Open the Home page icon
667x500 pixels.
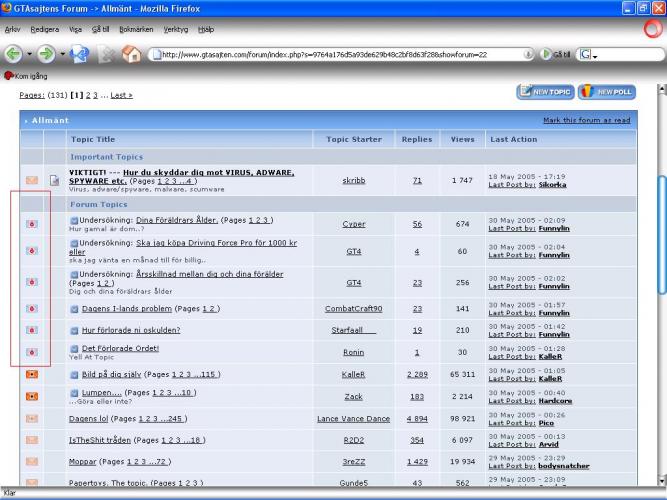131,54
